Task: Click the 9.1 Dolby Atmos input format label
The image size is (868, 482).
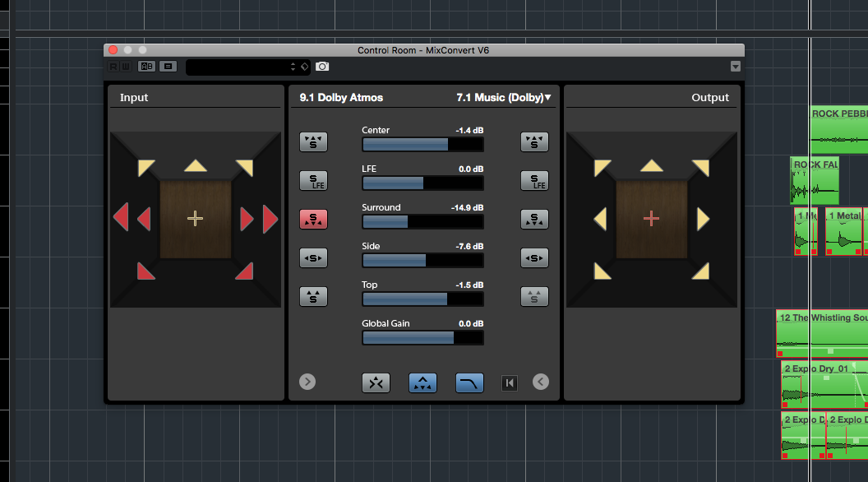Action: 342,98
